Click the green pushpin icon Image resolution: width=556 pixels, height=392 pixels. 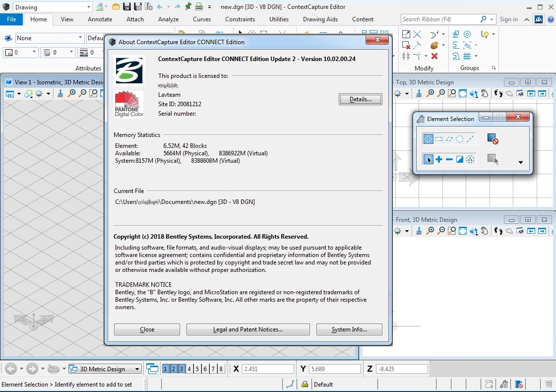[188, 7]
